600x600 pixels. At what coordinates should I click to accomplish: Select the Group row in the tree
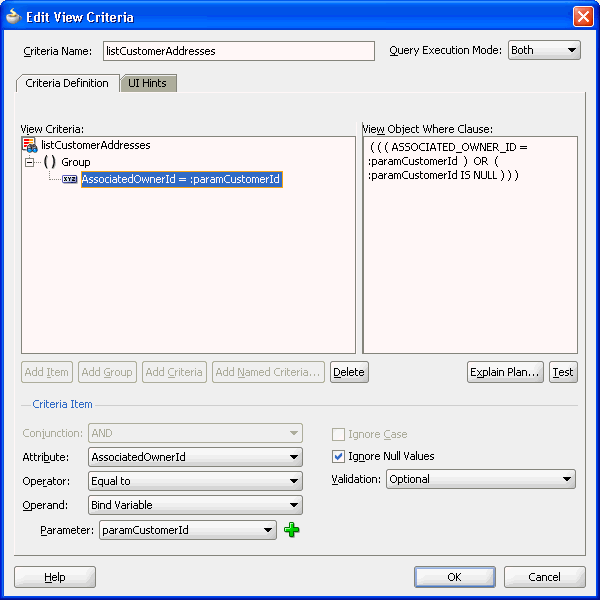point(76,162)
